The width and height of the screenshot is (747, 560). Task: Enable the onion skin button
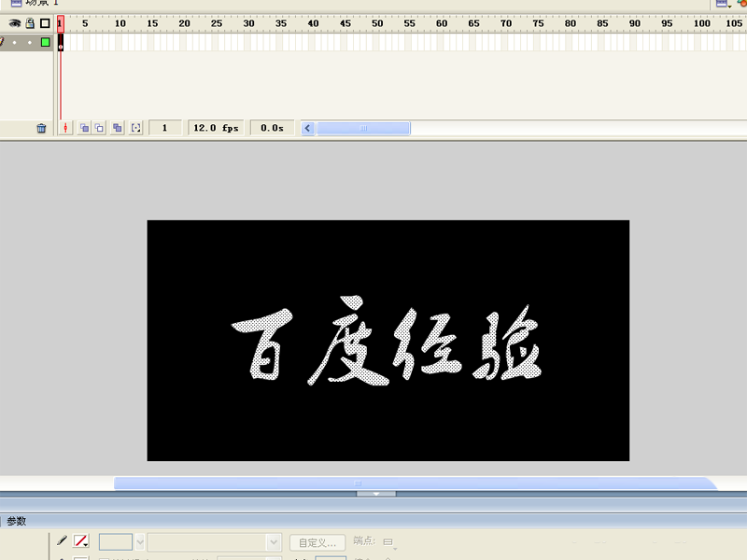pyautogui.click(x=84, y=128)
